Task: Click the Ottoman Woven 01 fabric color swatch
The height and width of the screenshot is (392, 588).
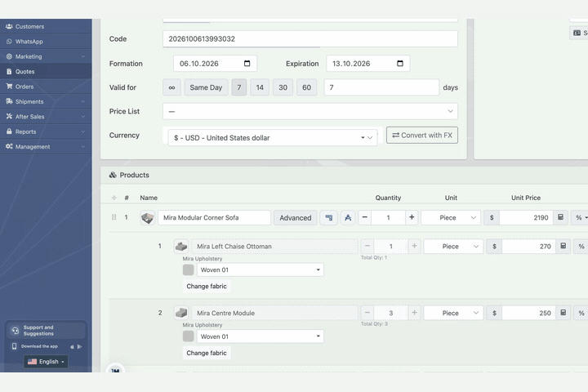Action: point(189,269)
